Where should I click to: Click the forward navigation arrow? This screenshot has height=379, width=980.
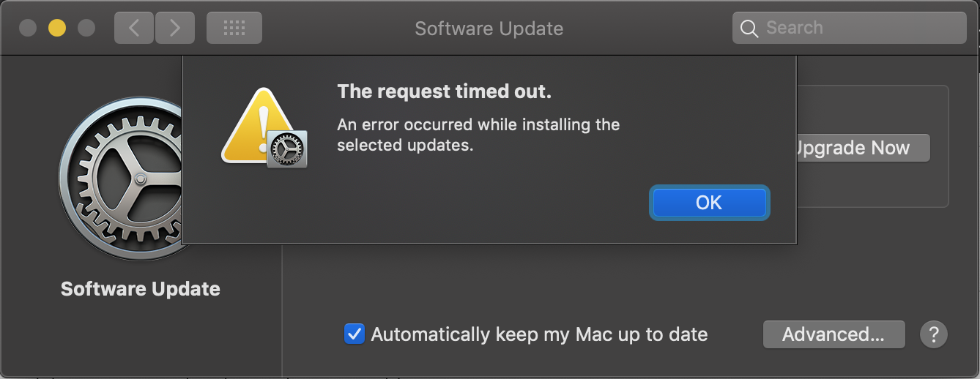tap(174, 29)
